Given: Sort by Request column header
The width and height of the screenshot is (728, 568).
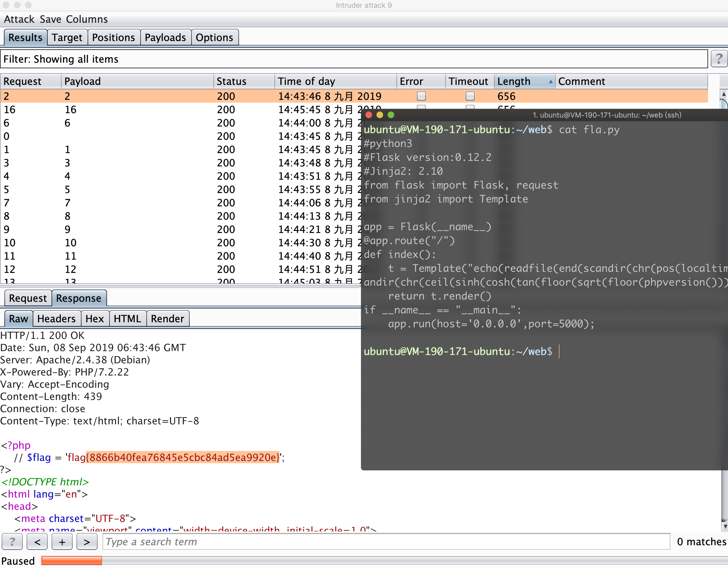Looking at the screenshot, I should click(x=31, y=81).
